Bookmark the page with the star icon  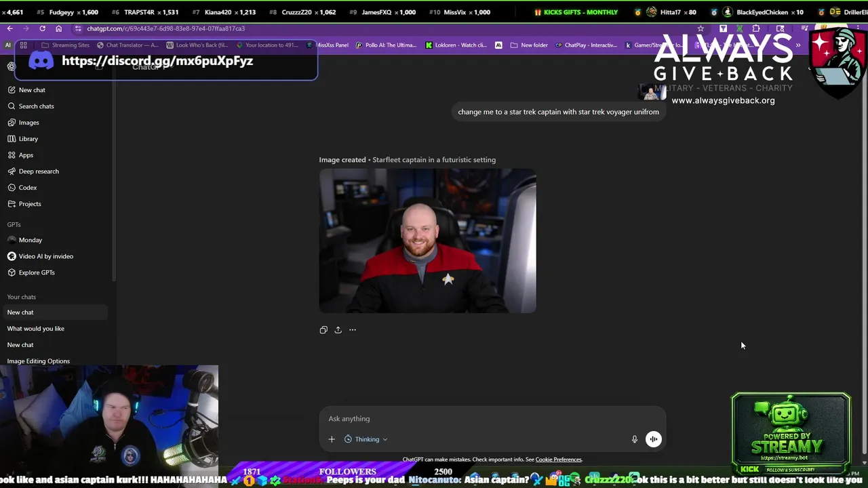[701, 28]
